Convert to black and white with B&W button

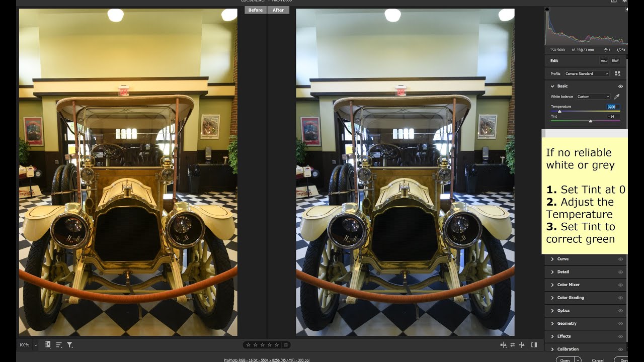615,60
